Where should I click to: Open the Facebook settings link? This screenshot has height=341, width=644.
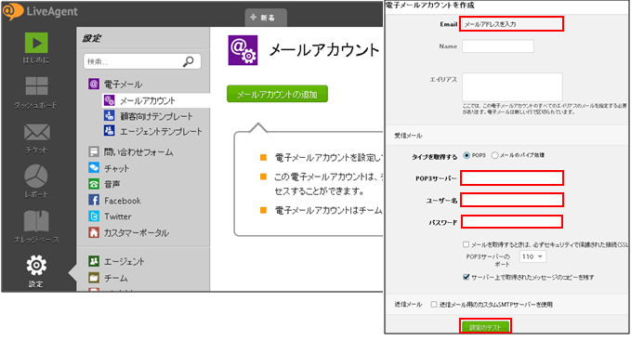click(123, 201)
